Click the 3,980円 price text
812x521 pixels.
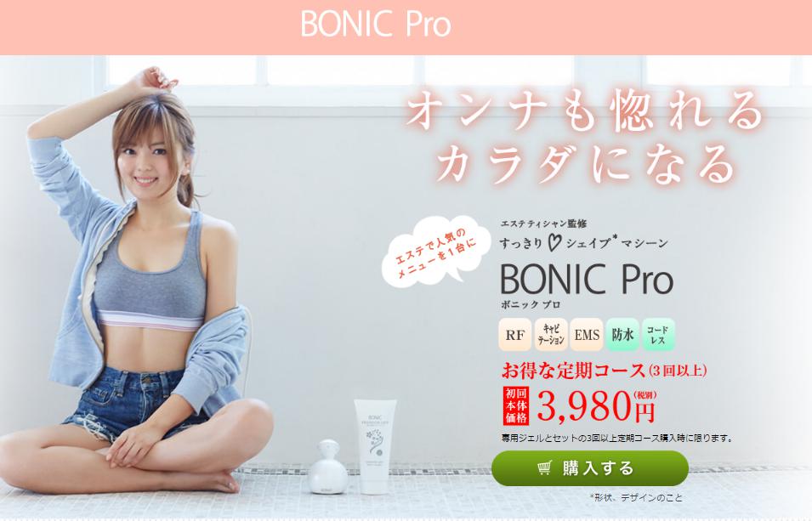click(x=597, y=406)
